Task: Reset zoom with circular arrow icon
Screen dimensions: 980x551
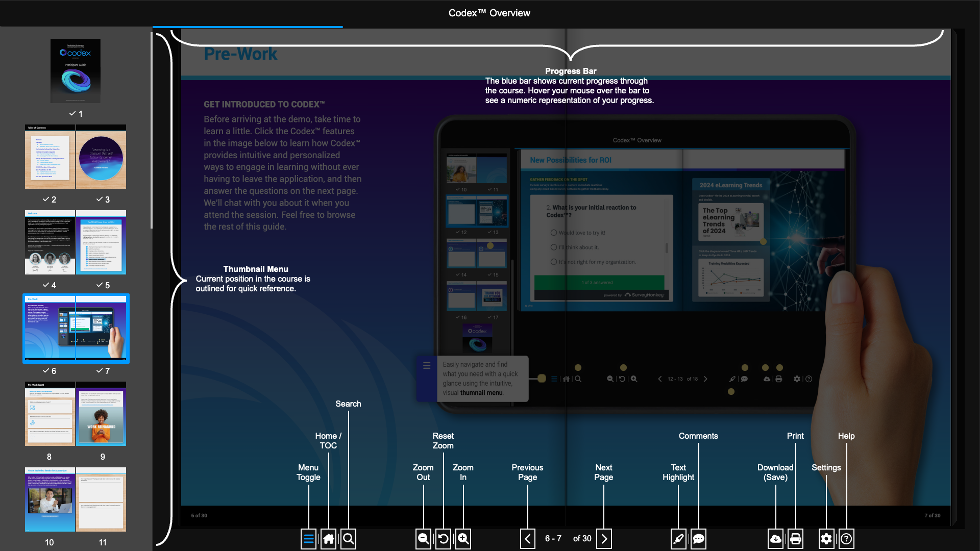Action: point(443,539)
